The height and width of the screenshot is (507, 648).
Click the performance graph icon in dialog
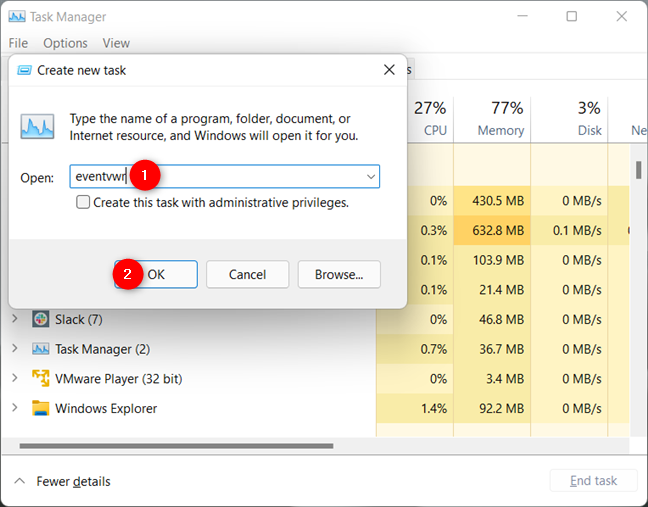point(37,126)
